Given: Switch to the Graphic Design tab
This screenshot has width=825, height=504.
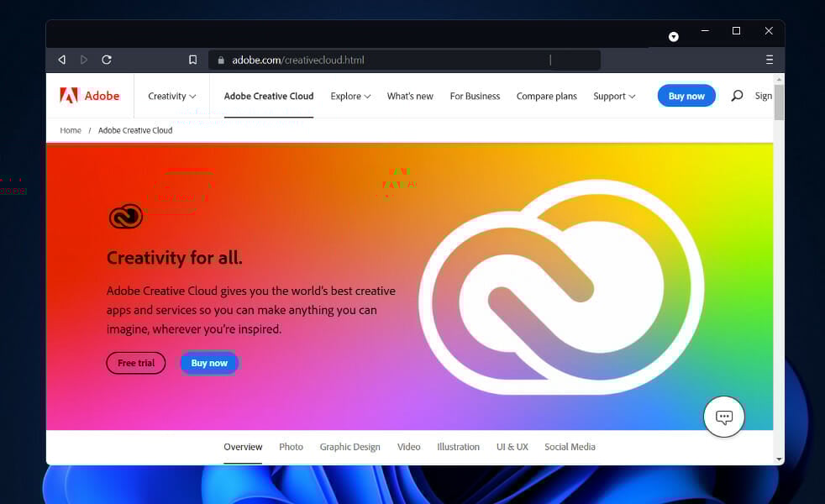Looking at the screenshot, I should (x=349, y=447).
